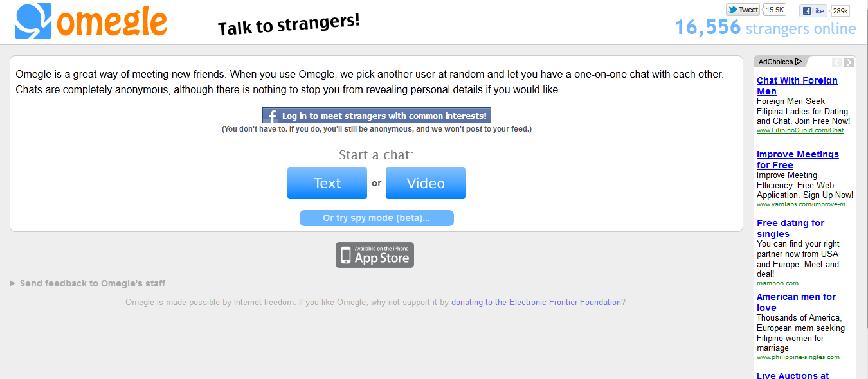Click the Twitter Tweet button
This screenshot has height=379, width=868.
[x=743, y=10]
